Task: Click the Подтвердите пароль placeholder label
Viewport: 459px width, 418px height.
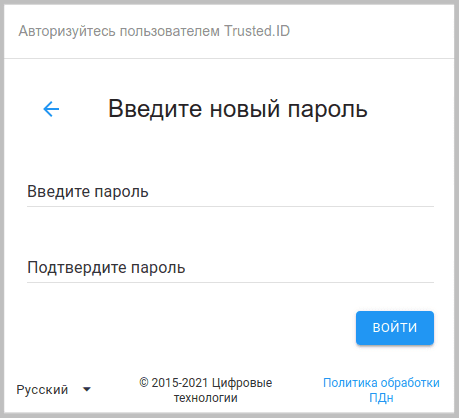Action: pos(106,268)
